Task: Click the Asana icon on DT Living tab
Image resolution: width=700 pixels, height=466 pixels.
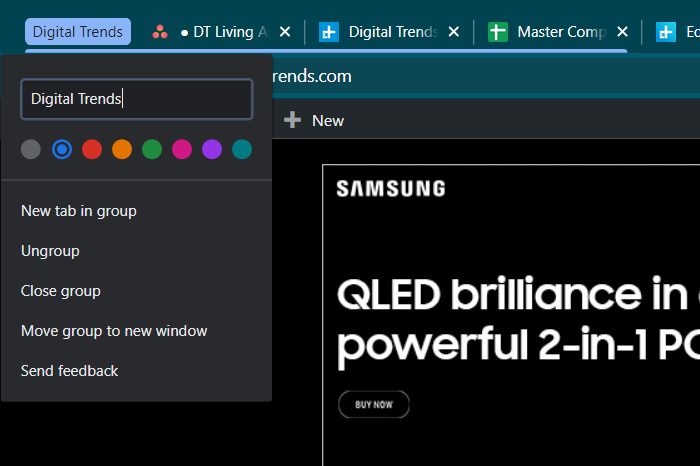Action: click(x=159, y=32)
